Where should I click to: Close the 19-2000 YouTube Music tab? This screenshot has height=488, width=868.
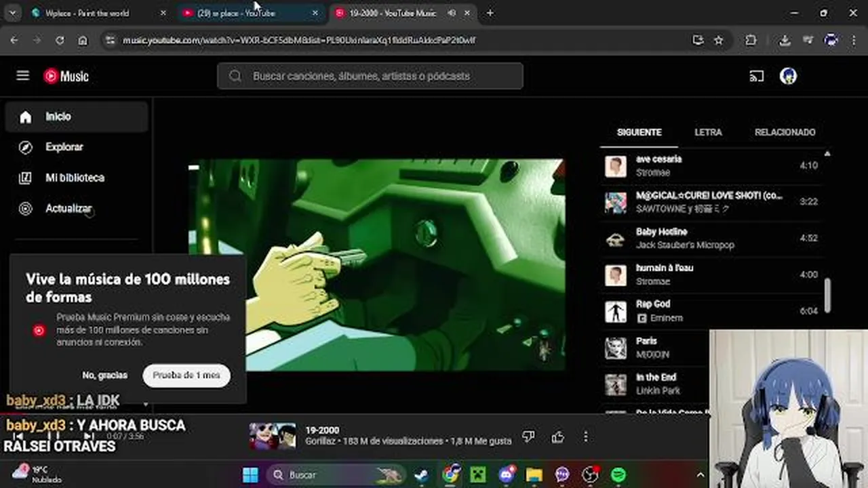click(x=467, y=13)
